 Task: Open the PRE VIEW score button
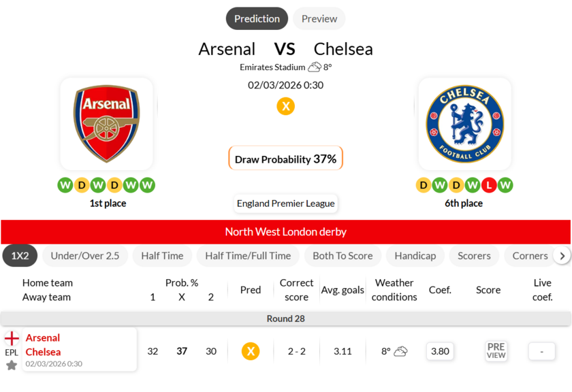tap(496, 351)
